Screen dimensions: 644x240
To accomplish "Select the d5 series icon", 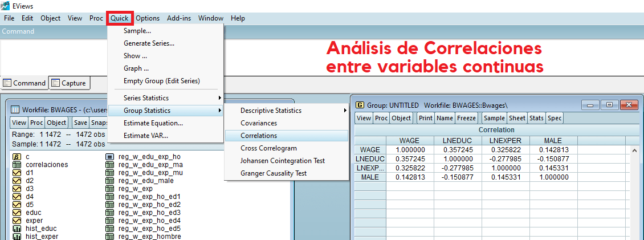I will [17, 205].
